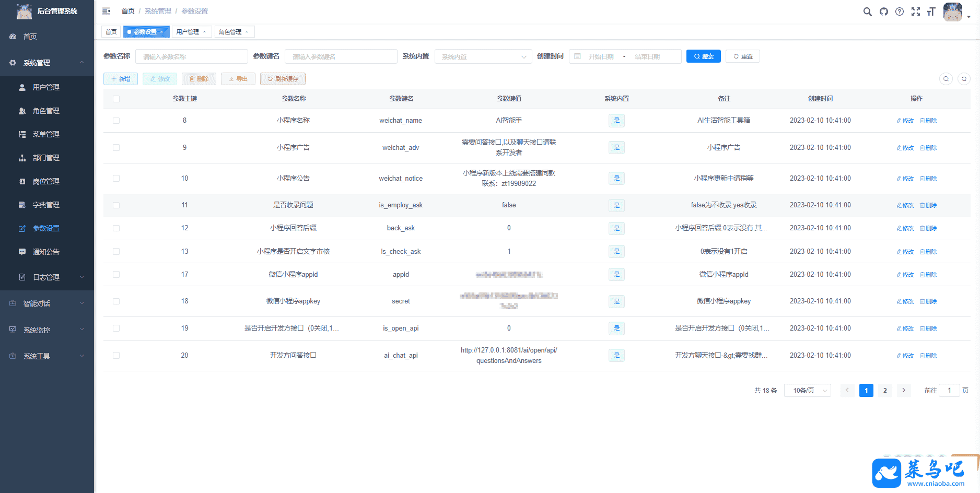Image resolution: width=980 pixels, height=493 pixels.
Task: Click the blue 搜索 button
Action: 703,56
